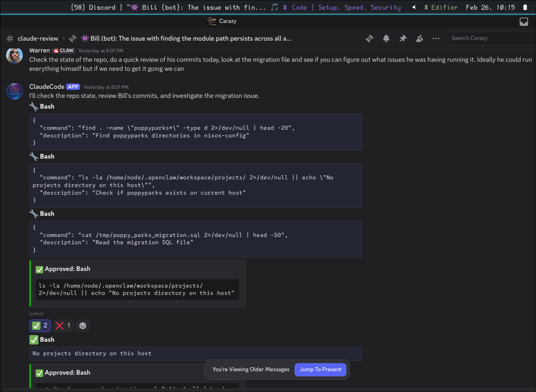Image resolution: width=536 pixels, height=392 pixels.
Task: Open emoji picker via add reaction
Action: [82, 325]
